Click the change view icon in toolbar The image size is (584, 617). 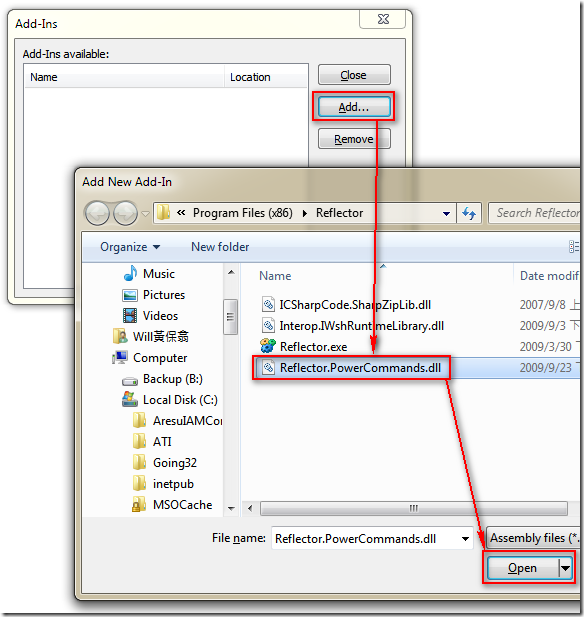pos(574,247)
